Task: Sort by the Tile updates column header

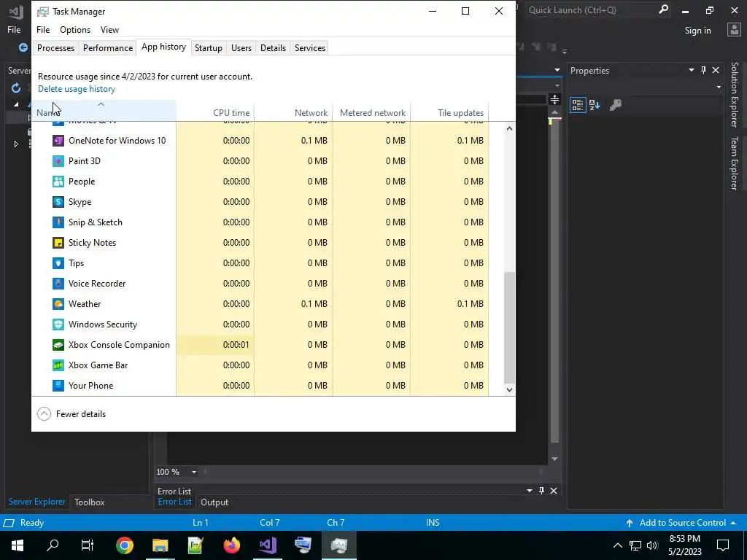Action: 449,111
